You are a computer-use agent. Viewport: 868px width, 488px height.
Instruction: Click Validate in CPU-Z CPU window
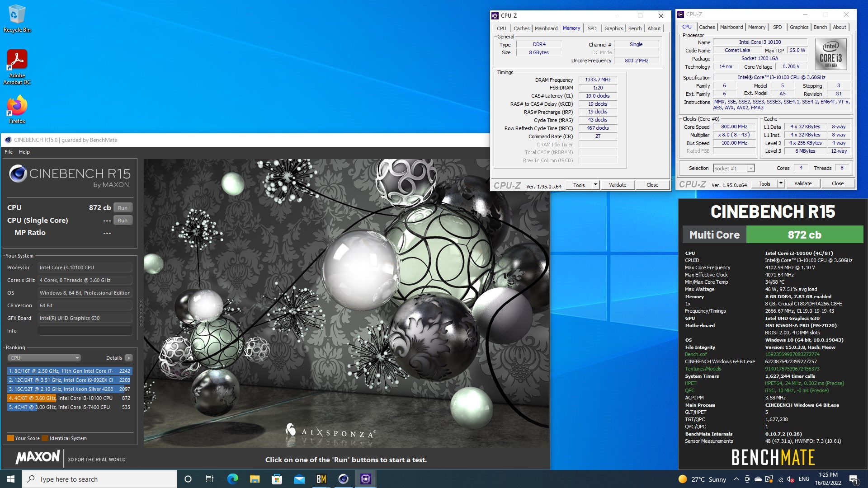tap(803, 183)
